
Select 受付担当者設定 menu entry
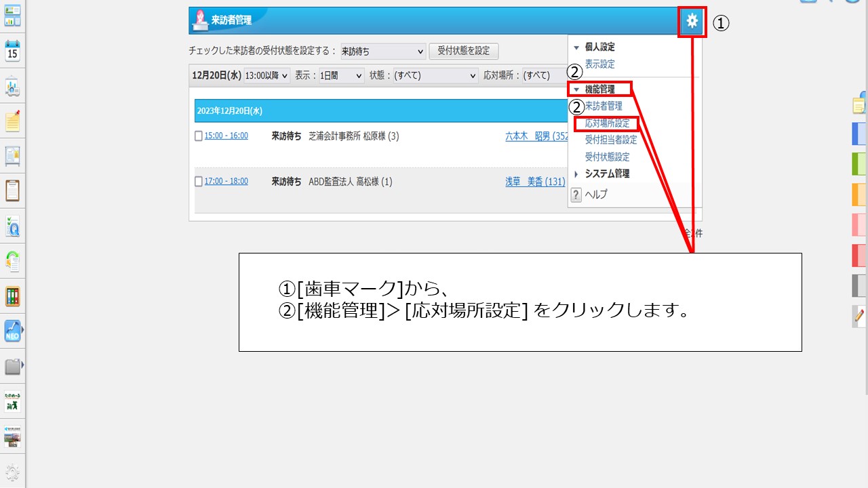click(611, 140)
